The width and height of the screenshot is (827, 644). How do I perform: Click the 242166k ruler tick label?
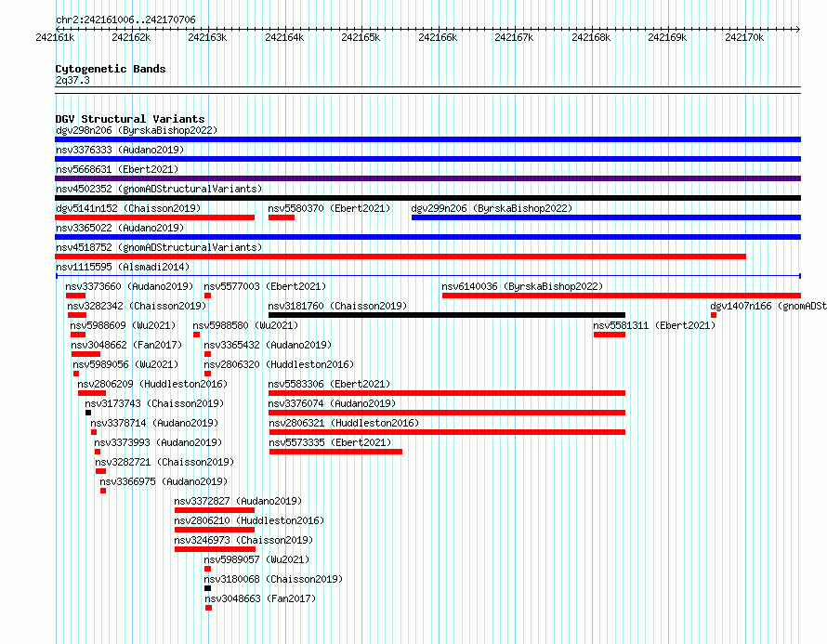pyautogui.click(x=438, y=37)
